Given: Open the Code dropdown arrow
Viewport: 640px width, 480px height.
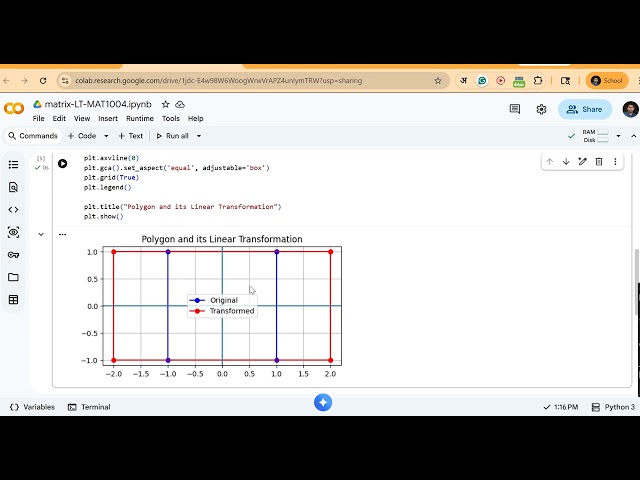Looking at the screenshot, I should pyautogui.click(x=106, y=136).
